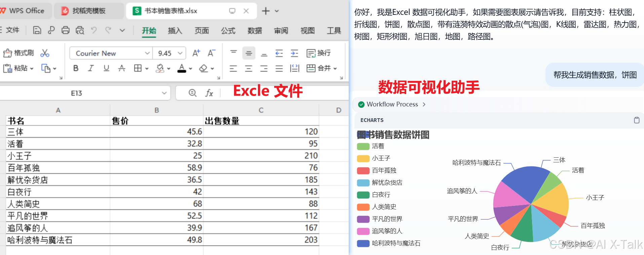The image size is (644, 255).
Task: Toggle center horizontal alignment
Action: [249, 69]
